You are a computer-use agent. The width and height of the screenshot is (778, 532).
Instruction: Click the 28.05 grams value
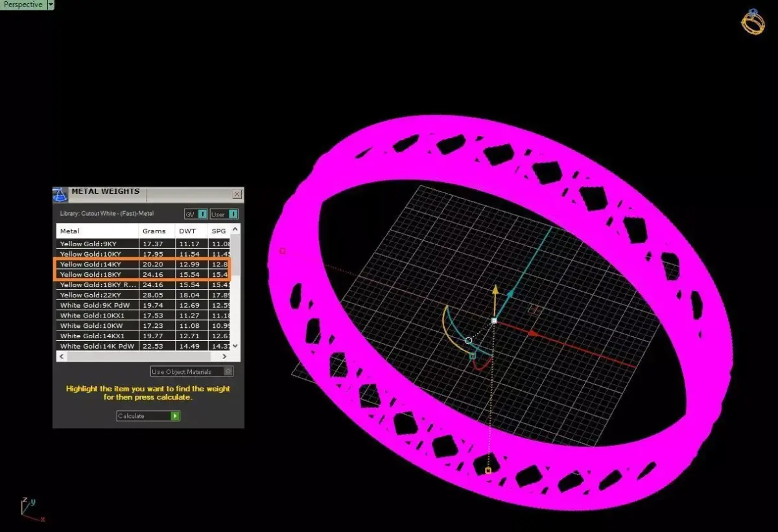click(152, 295)
